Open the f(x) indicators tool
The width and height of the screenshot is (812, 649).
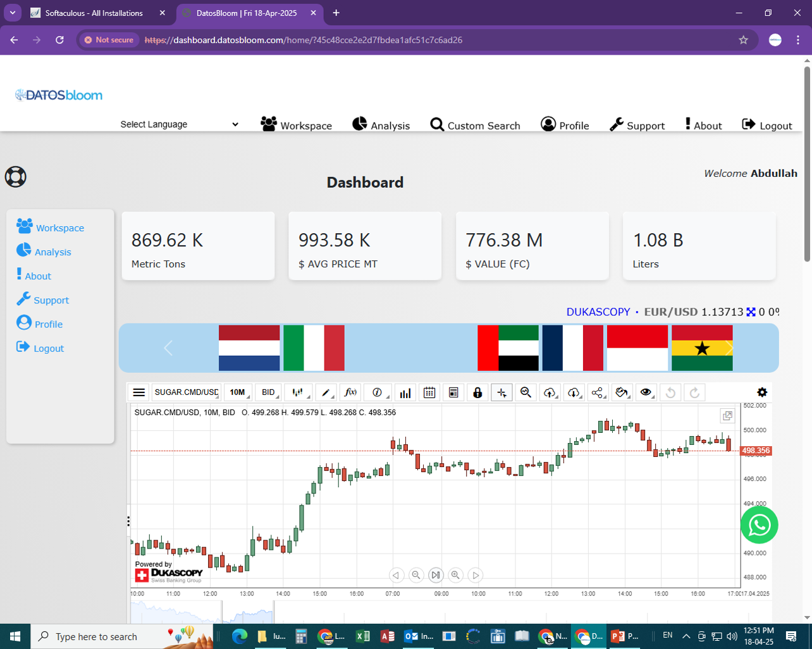pos(350,392)
